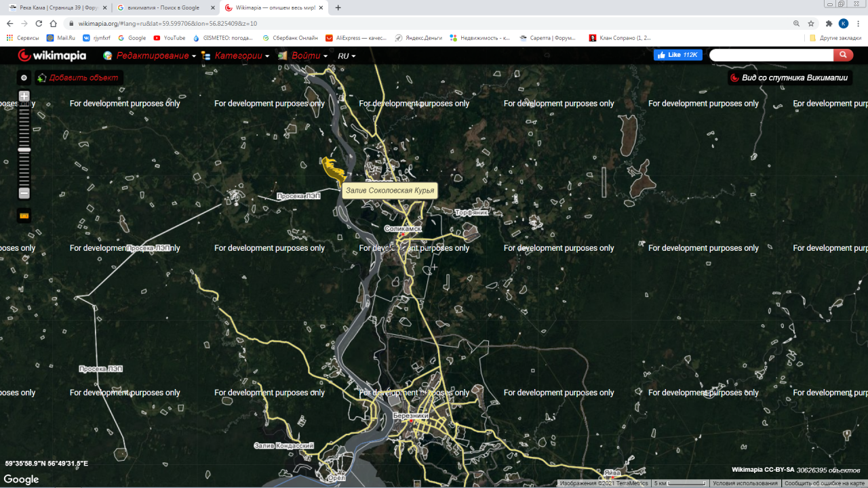
Task: Open the Chrome extensions puzzle icon
Action: (x=828, y=23)
